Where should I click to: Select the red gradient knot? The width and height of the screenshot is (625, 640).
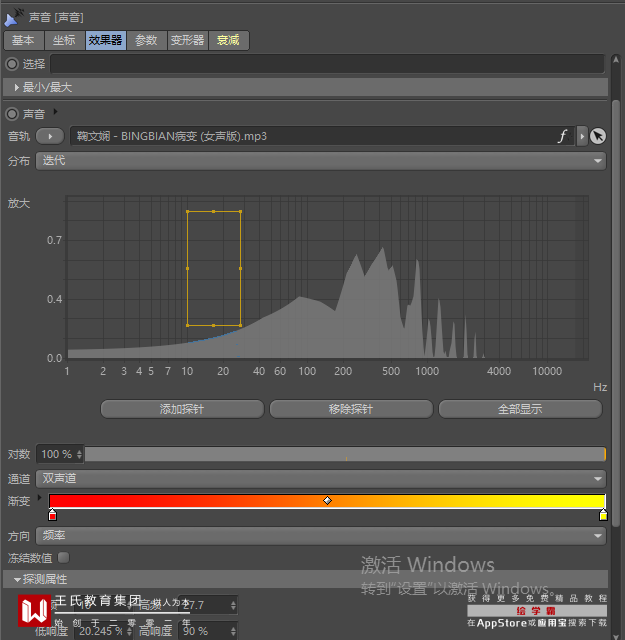pos(52,515)
